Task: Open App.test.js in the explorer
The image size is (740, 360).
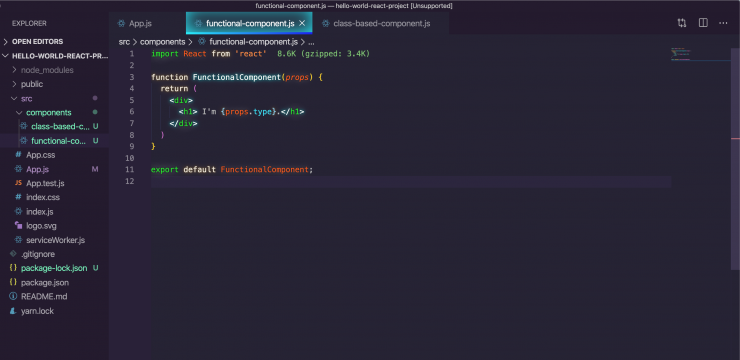Action: point(45,183)
